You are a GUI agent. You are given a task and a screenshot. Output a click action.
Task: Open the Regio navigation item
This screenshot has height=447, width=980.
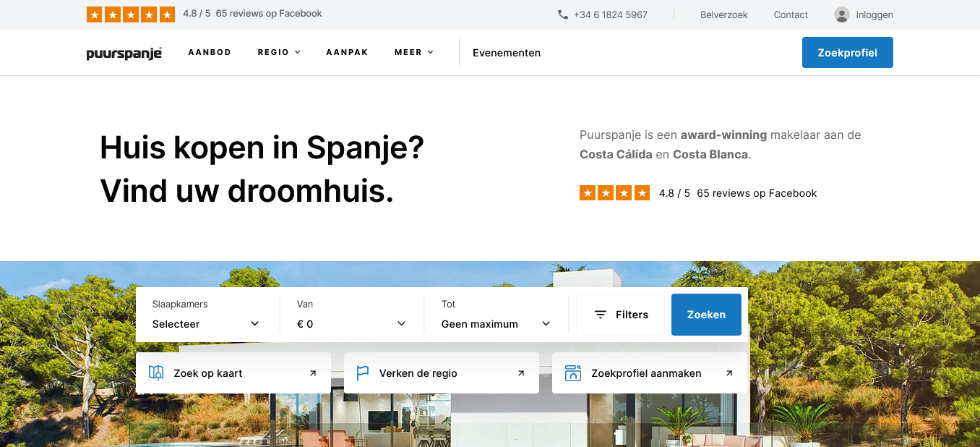tap(273, 52)
